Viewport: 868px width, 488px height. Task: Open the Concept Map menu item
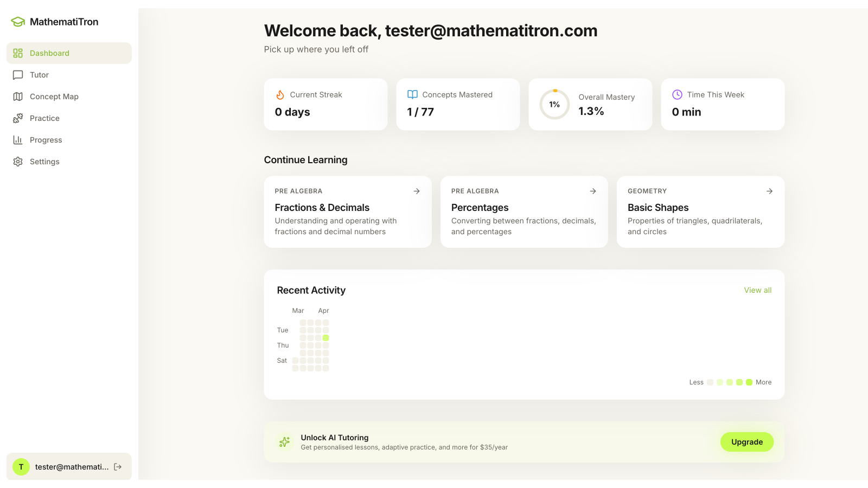tap(54, 97)
